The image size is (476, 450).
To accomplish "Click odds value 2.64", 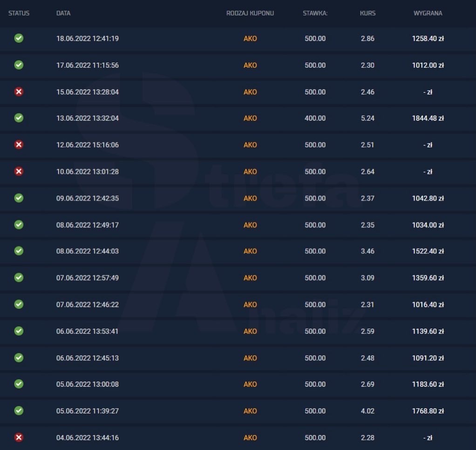I will [367, 172].
